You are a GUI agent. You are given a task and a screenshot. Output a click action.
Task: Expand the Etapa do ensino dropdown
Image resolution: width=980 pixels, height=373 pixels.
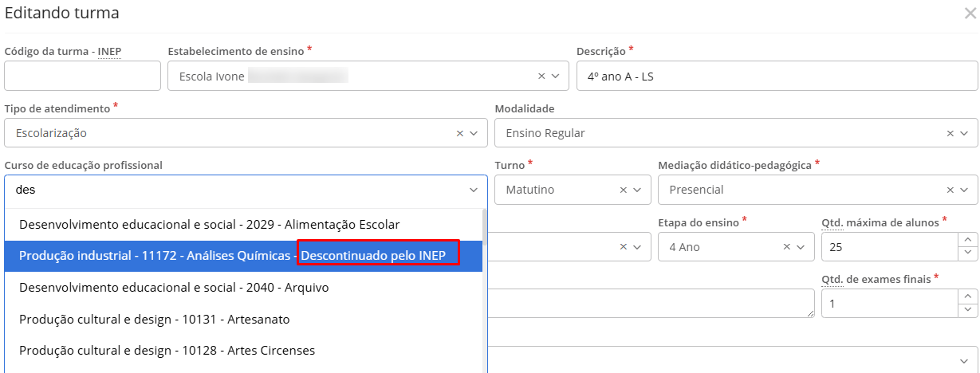coord(801,247)
